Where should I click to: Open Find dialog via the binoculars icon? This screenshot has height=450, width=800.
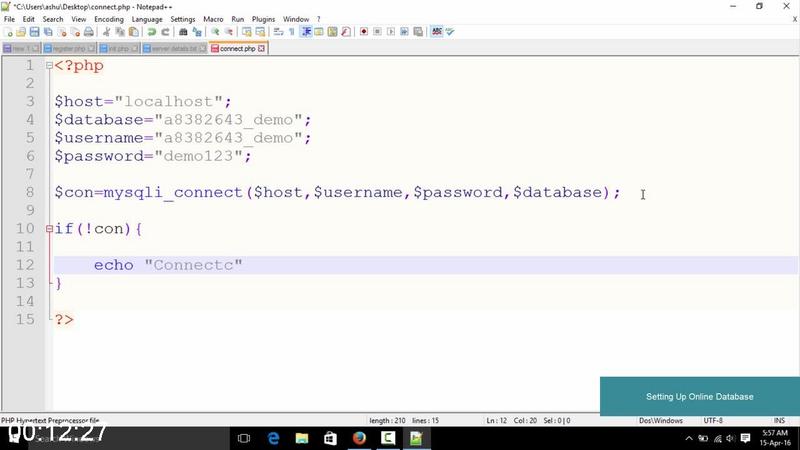(183, 32)
